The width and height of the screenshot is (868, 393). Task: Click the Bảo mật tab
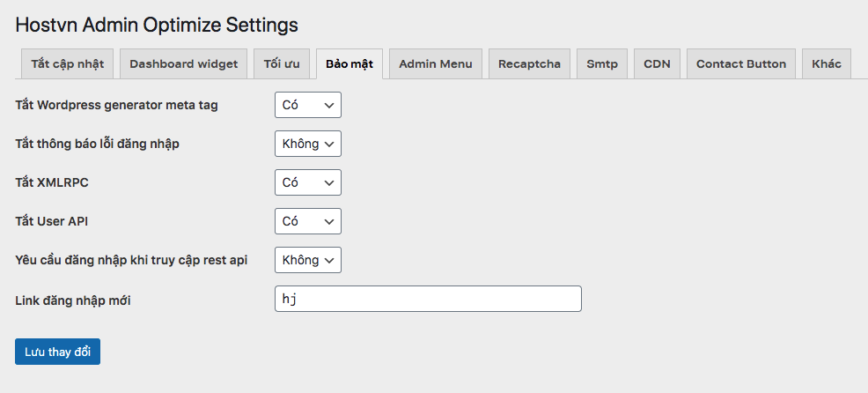(x=349, y=63)
